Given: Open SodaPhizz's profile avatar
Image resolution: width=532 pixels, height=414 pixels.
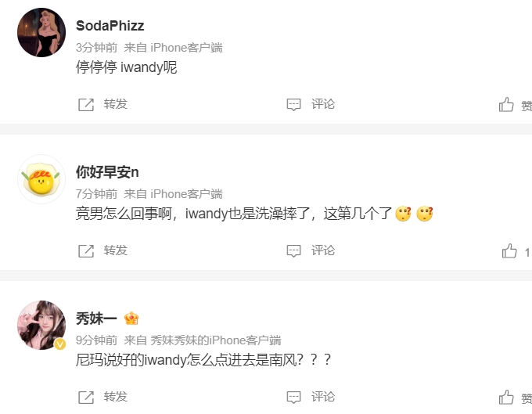Looking at the screenshot, I should pos(41,33).
